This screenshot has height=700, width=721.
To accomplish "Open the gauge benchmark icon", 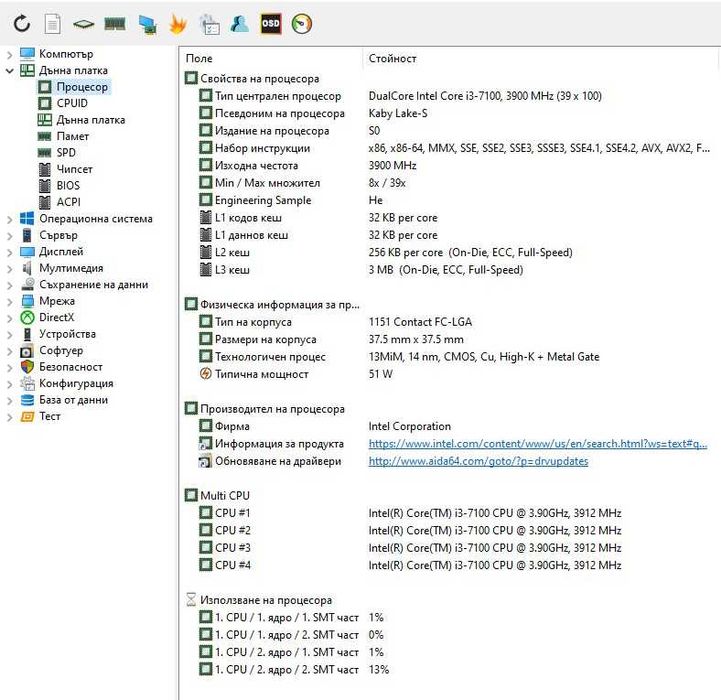I will point(302,24).
